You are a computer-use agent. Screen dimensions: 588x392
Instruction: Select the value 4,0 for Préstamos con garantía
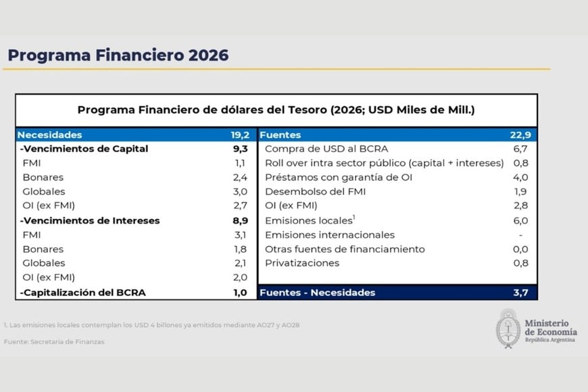click(520, 178)
